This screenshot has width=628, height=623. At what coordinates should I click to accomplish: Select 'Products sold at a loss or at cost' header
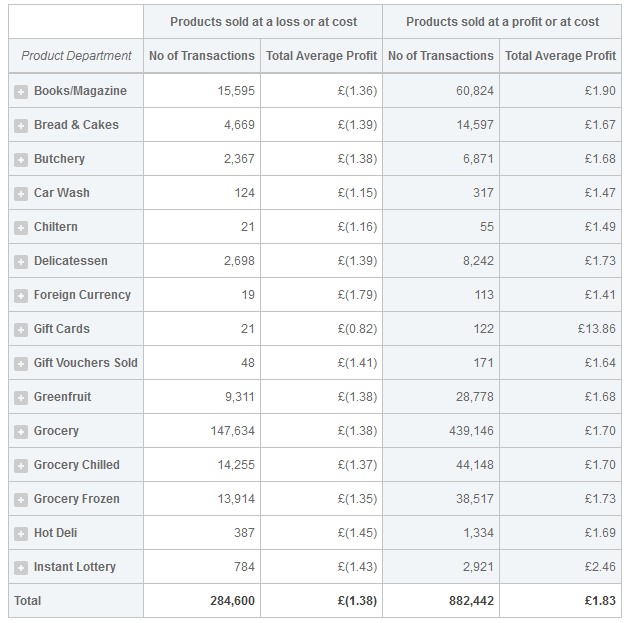coord(263,22)
